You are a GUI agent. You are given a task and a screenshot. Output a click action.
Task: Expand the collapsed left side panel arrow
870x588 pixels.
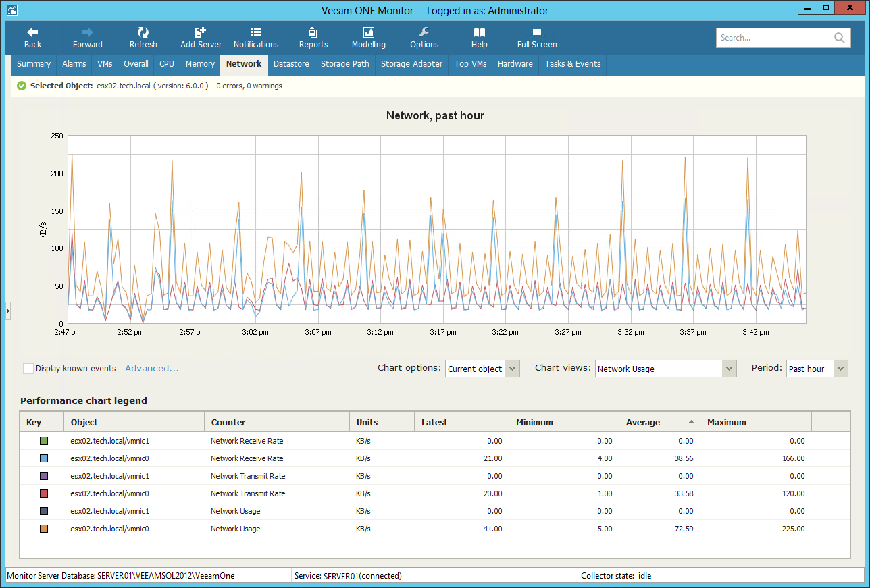(8, 310)
